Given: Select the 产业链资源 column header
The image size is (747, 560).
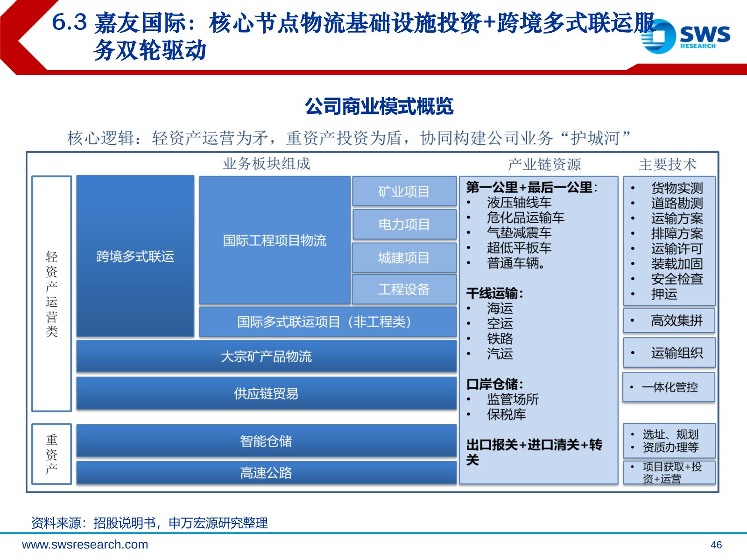Looking at the screenshot, I should point(544,164).
